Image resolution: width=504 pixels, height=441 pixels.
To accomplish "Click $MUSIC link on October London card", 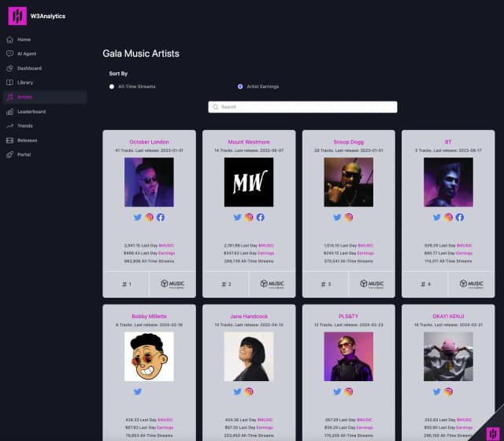I will (x=166, y=246).
